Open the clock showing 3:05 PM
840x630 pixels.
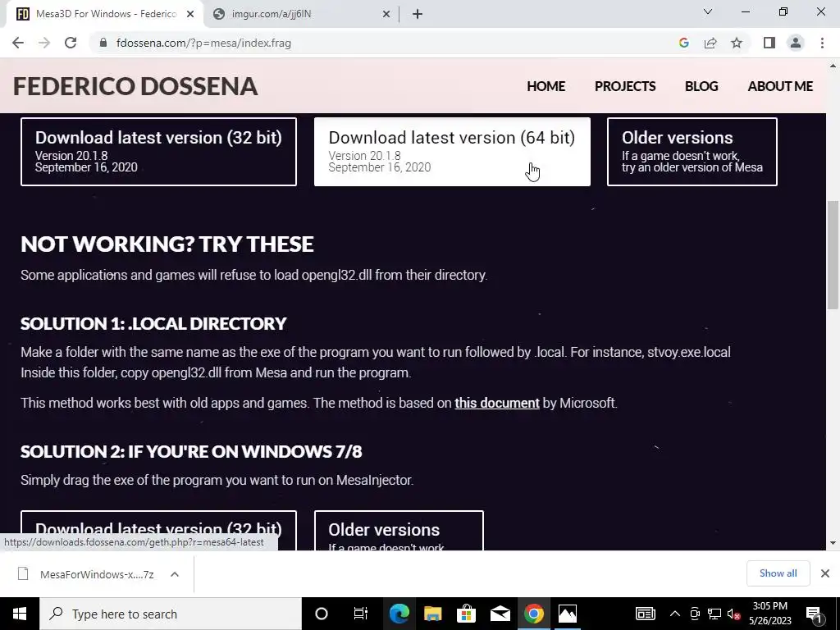pos(769,614)
